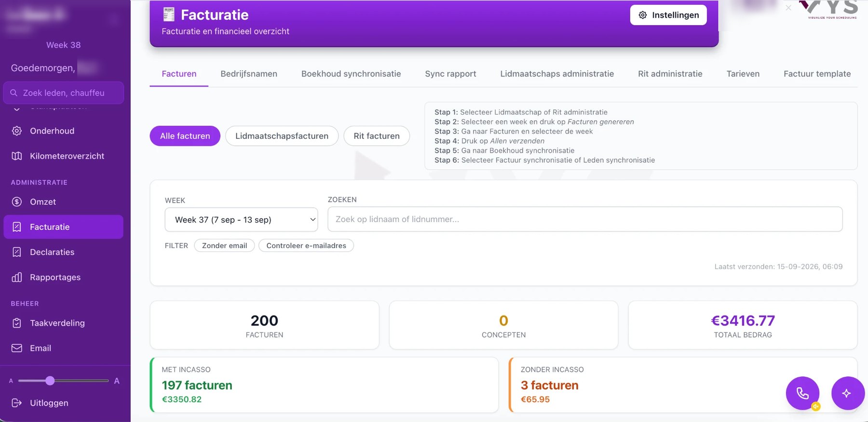Click the Taakverdeling clipboard icon
Screen dimensions: 868x422
coord(17,323)
